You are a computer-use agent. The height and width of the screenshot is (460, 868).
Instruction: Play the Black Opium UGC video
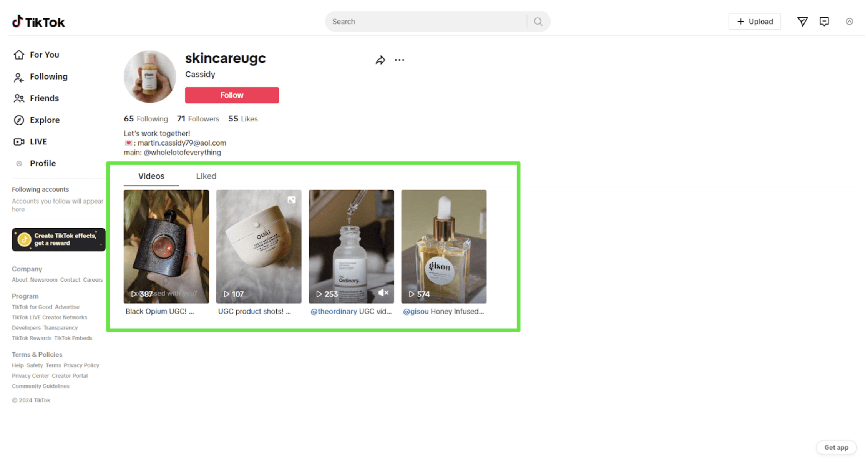pyautogui.click(x=166, y=246)
